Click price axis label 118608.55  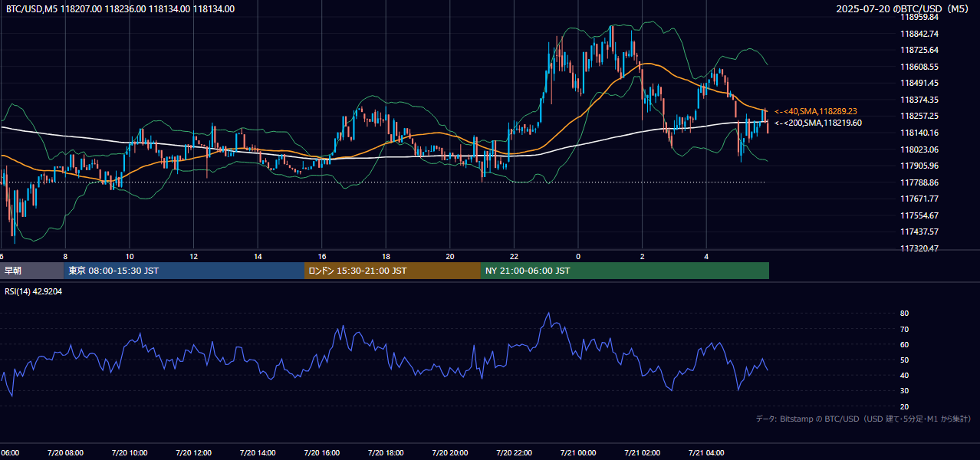click(x=920, y=67)
